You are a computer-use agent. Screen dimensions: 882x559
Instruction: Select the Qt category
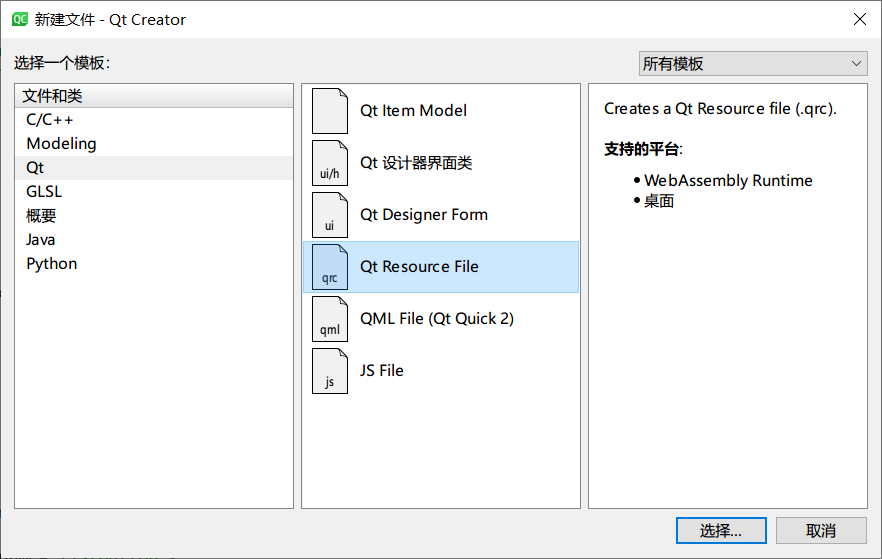[154, 168]
